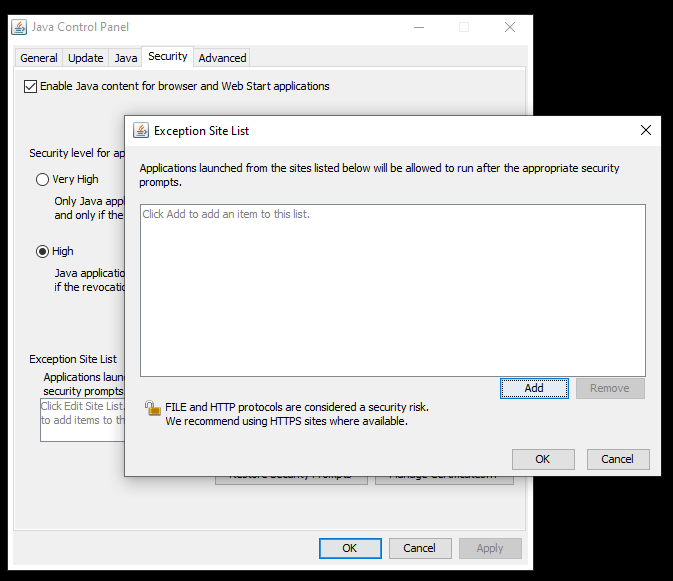The height and width of the screenshot is (581, 673).
Task: Click the padlock security warning icon
Action: [x=152, y=408]
